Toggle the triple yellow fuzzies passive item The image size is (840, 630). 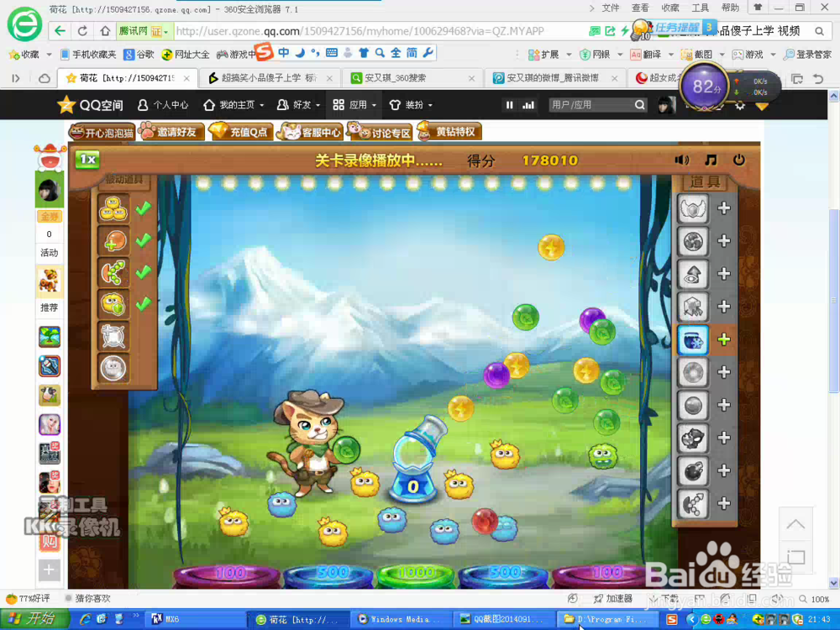[113, 209]
